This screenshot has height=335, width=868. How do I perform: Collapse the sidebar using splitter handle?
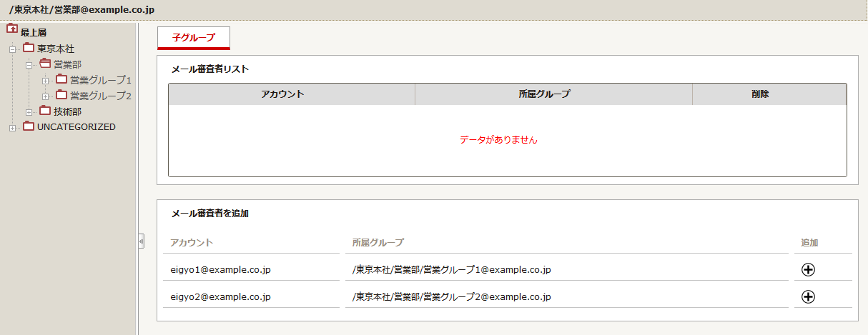coord(141,241)
